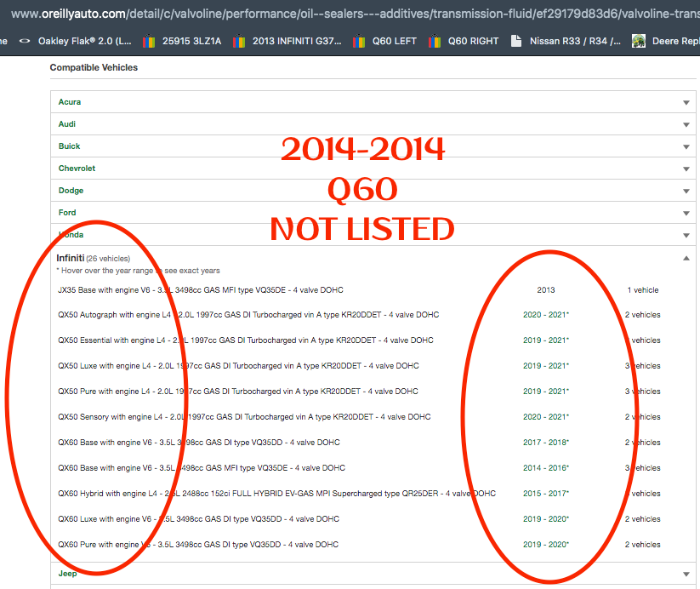Click the 2015 - 2017 QX60 Hybrid year range
This screenshot has width=700, height=589.
545,494
